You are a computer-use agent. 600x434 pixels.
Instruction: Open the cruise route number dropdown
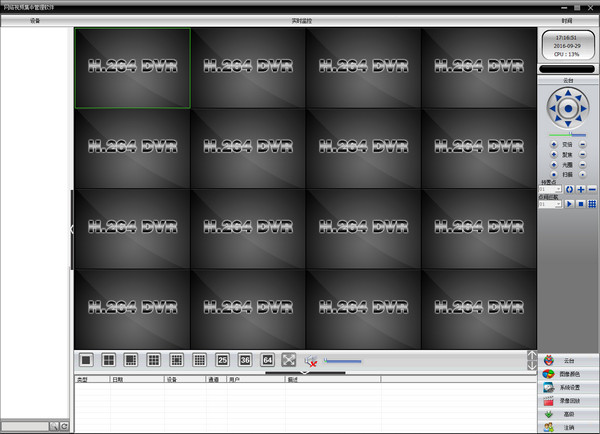pos(550,204)
